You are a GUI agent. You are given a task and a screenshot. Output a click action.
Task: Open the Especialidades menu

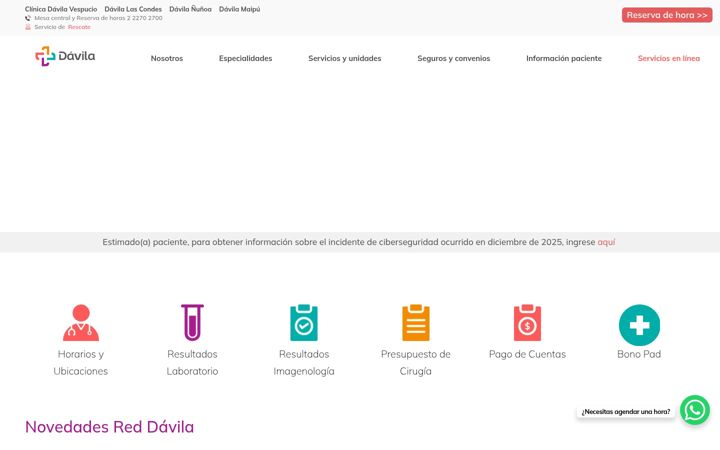[246, 58]
